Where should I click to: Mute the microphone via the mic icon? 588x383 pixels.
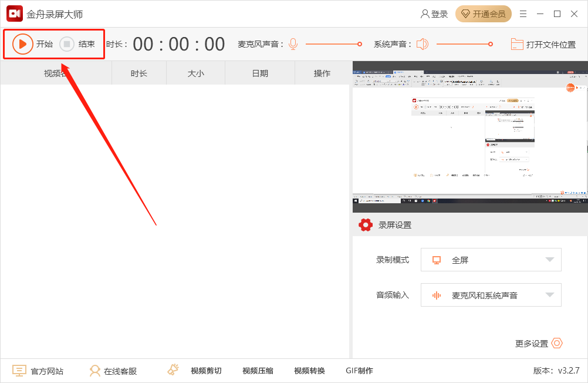293,44
